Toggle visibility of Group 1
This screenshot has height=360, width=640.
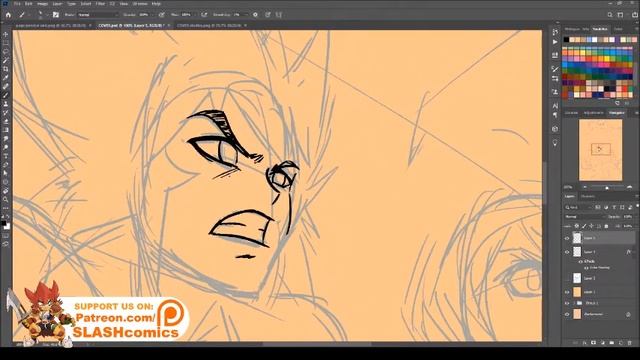(x=567, y=303)
